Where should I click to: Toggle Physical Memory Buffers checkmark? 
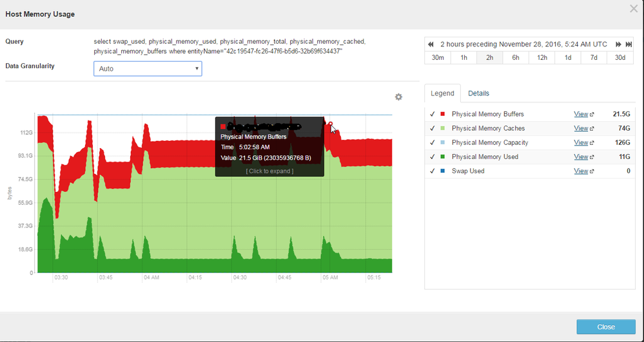coord(432,114)
